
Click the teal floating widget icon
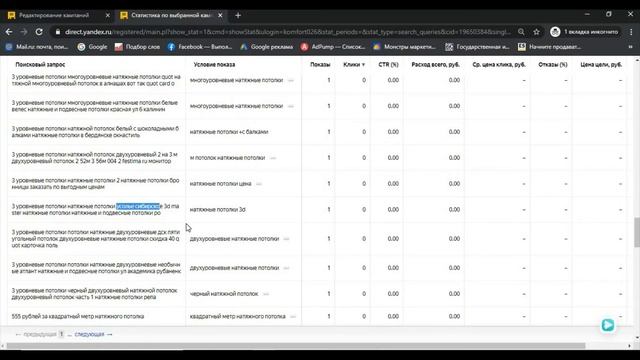[608, 325]
